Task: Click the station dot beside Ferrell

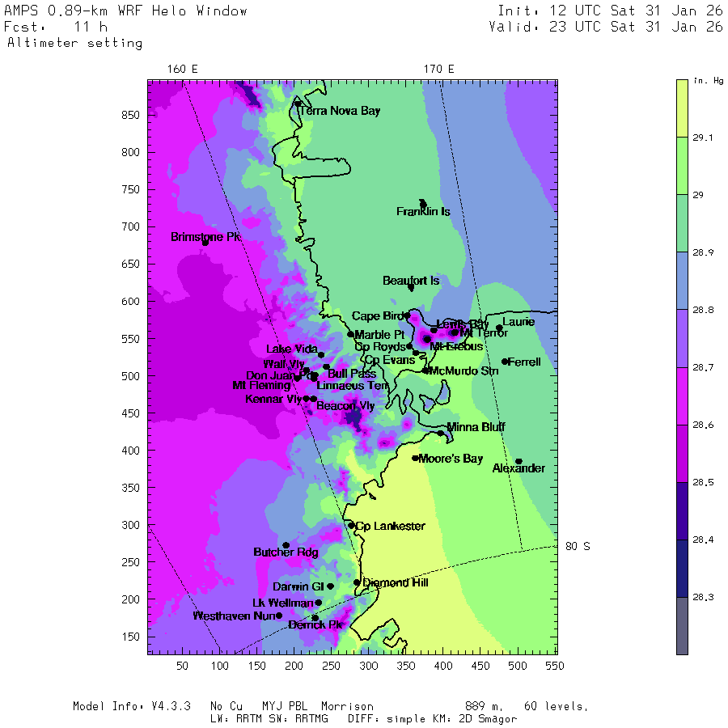Action: (505, 362)
